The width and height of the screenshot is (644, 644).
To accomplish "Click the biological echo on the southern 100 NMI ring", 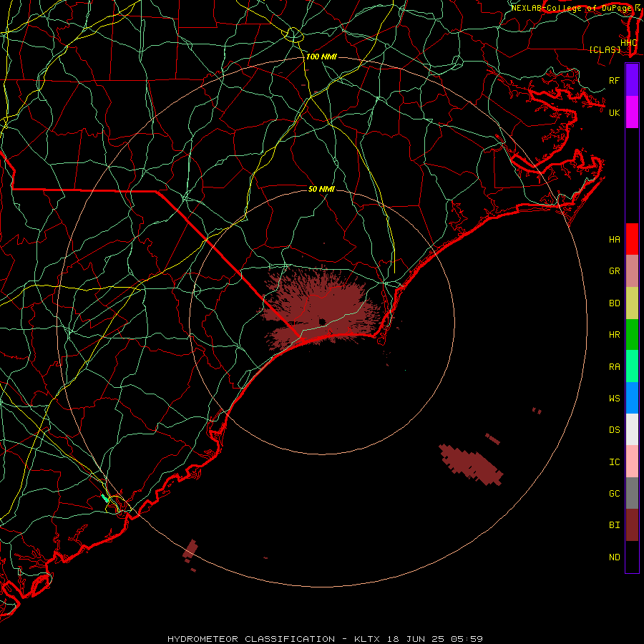I will (x=190, y=549).
